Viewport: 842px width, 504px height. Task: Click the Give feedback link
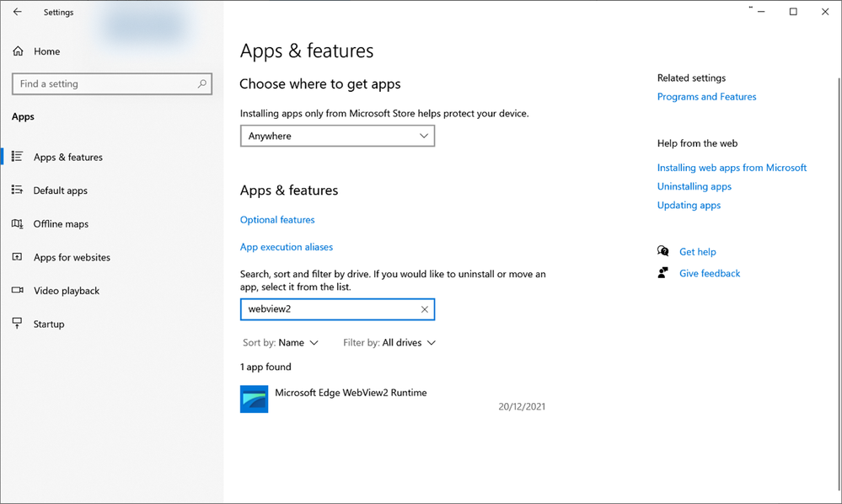710,273
